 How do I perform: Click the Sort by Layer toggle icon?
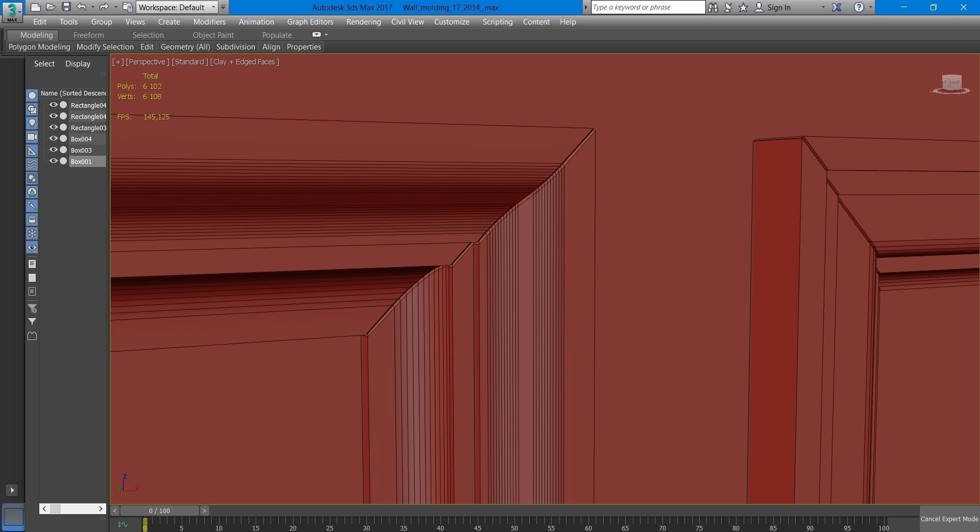coord(32,336)
